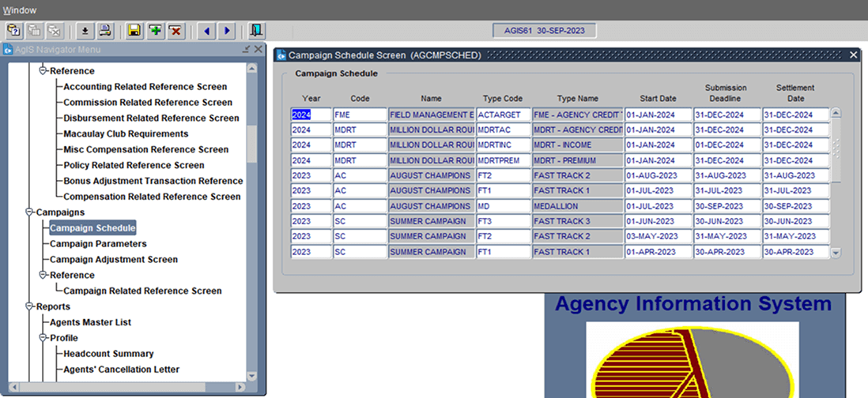This screenshot has width=868, height=398.
Task: Click start date 03-MAY-2023 field
Action: click(659, 237)
